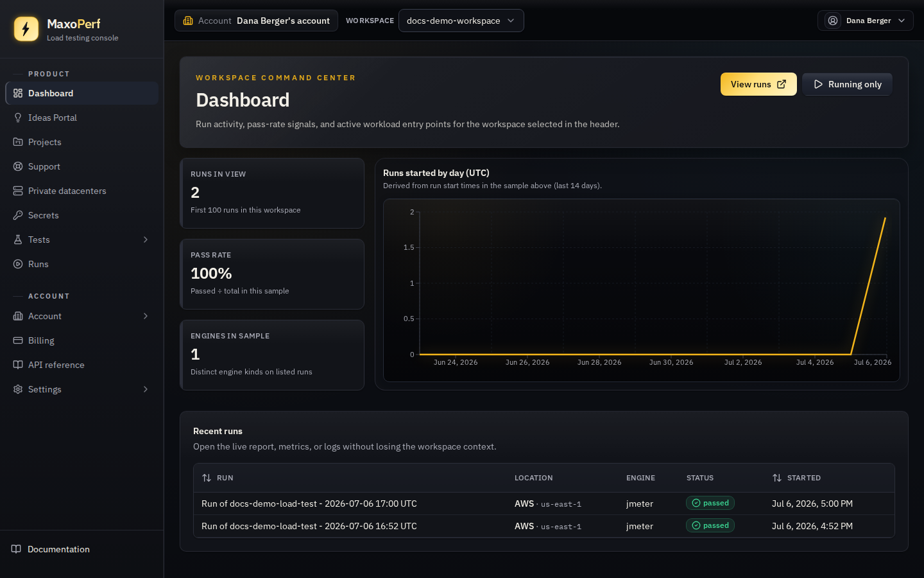The height and width of the screenshot is (578, 924).
Task: Sort table by STATUS column
Action: (x=700, y=478)
